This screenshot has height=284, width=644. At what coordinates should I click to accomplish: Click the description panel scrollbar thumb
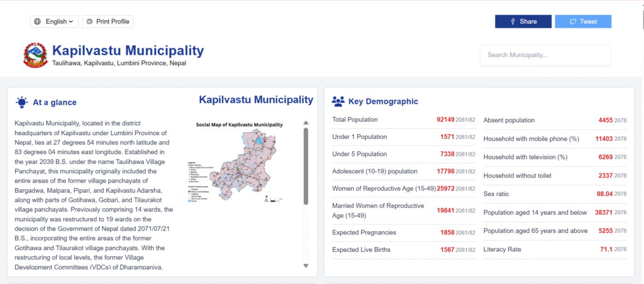(x=306, y=167)
